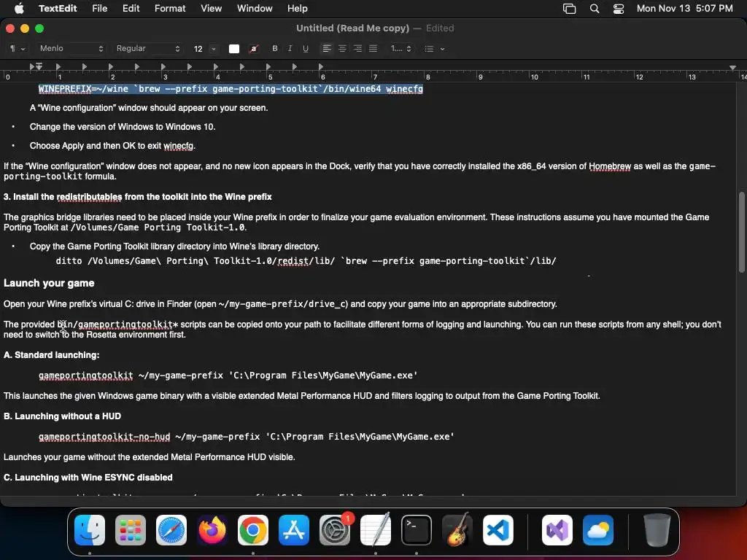Image resolution: width=747 pixels, height=560 pixels.
Task: Open the line spacing dropdown
Action: point(400,49)
